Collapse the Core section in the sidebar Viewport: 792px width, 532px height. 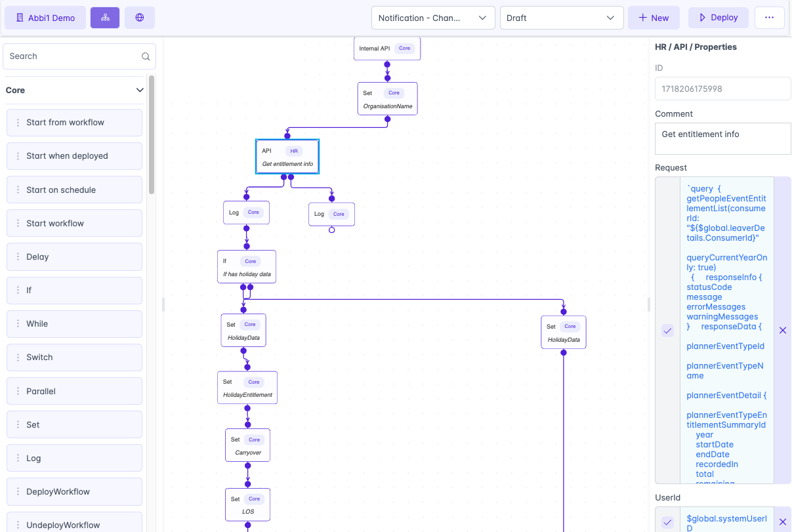point(139,90)
